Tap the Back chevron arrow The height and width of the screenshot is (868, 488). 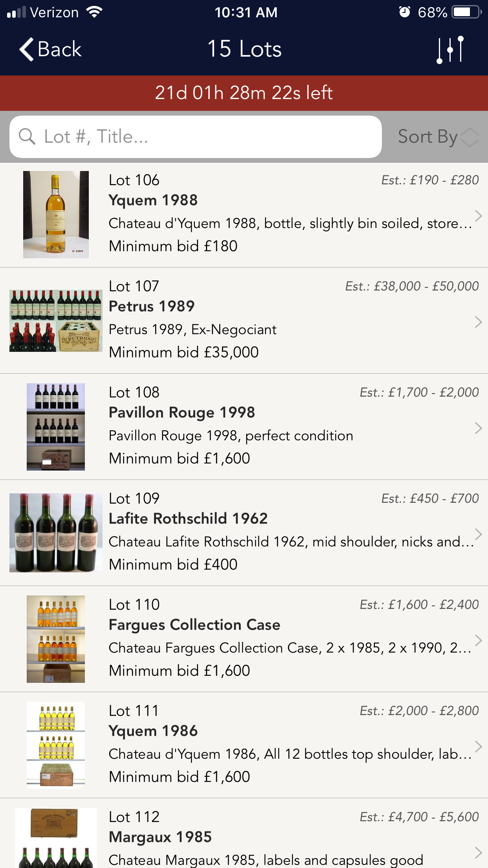(x=27, y=50)
